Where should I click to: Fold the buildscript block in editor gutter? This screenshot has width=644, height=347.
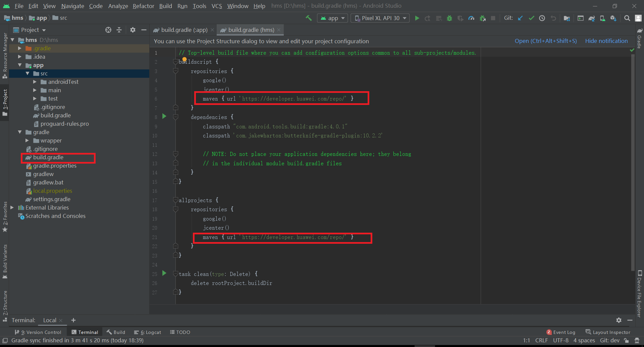[x=175, y=62]
